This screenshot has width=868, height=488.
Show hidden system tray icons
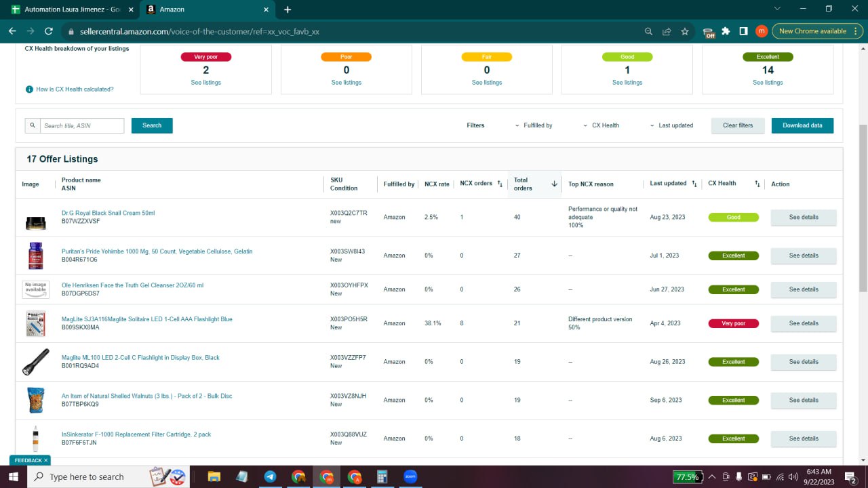[x=713, y=476]
